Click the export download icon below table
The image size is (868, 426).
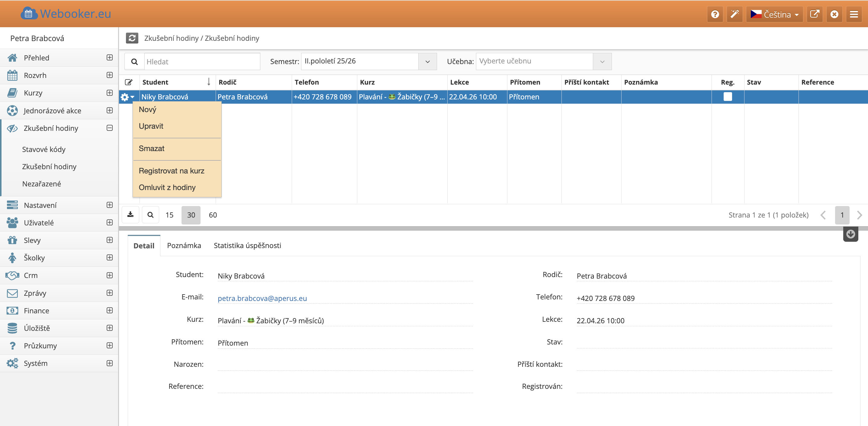pyautogui.click(x=130, y=215)
